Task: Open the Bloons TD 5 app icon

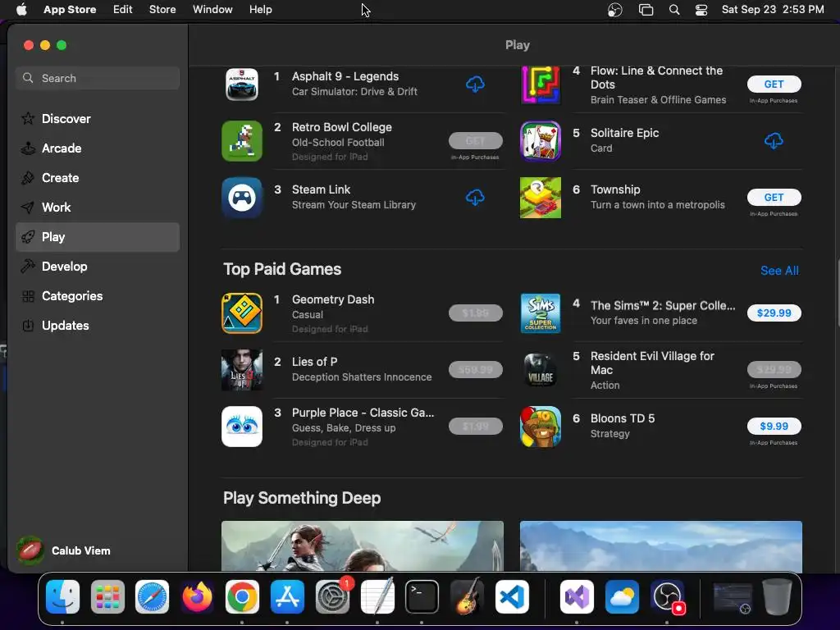Action: tap(541, 427)
